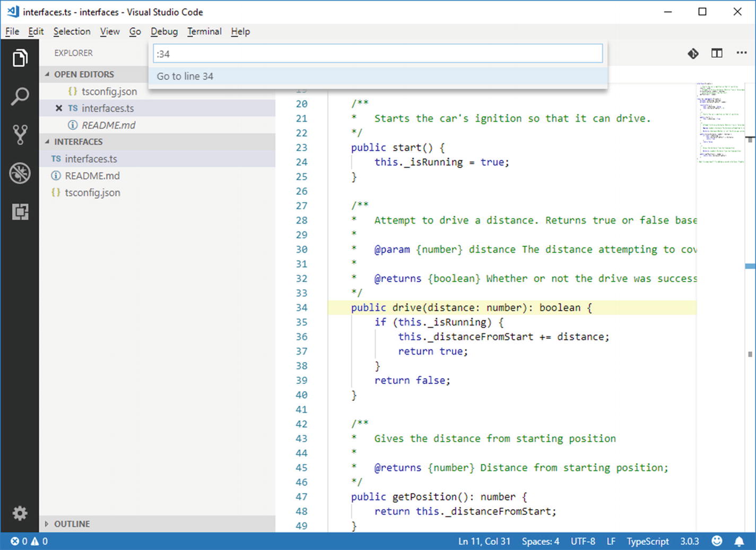The height and width of the screenshot is (550, 756).
Task: Close the interfaces.ts editor tab
Action: pos(58,108)
